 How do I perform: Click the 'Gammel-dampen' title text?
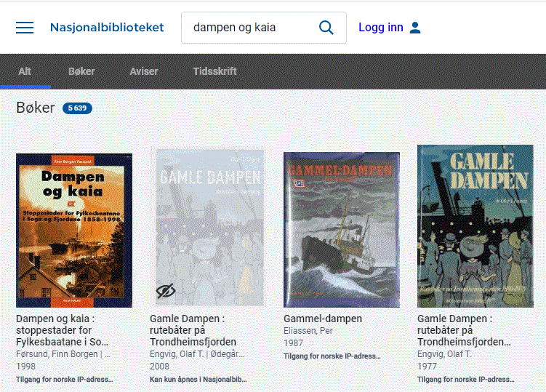tap(323, 319)
